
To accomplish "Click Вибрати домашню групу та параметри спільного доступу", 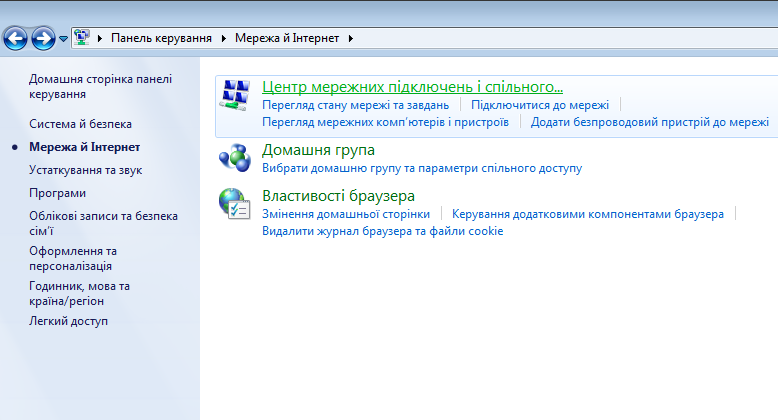I will 422,168.
